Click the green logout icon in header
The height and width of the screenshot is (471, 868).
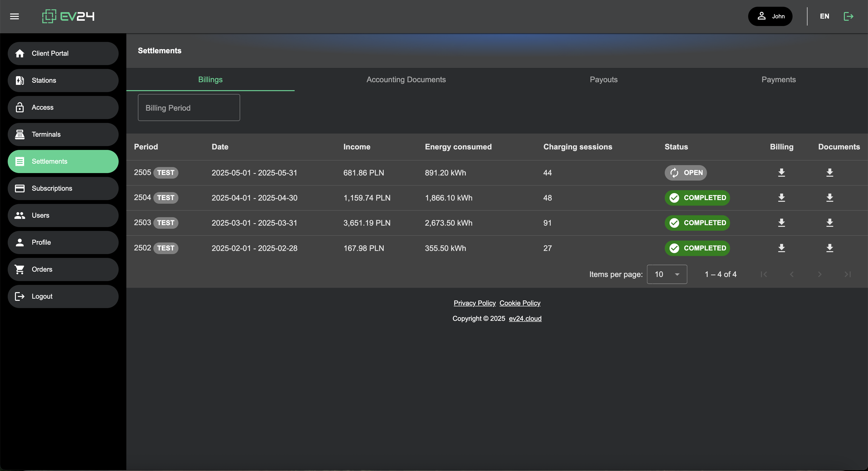tap(848, 16)
